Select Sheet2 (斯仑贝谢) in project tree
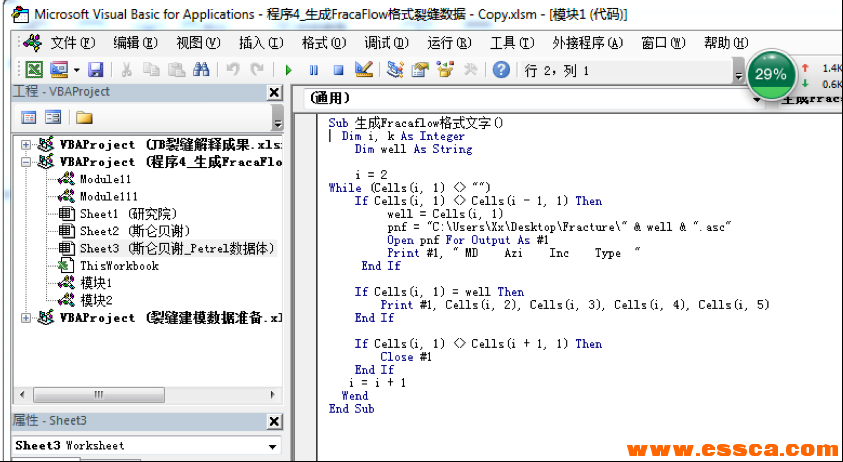This screenshot has height=462, width=843. [x=135, y=231]
